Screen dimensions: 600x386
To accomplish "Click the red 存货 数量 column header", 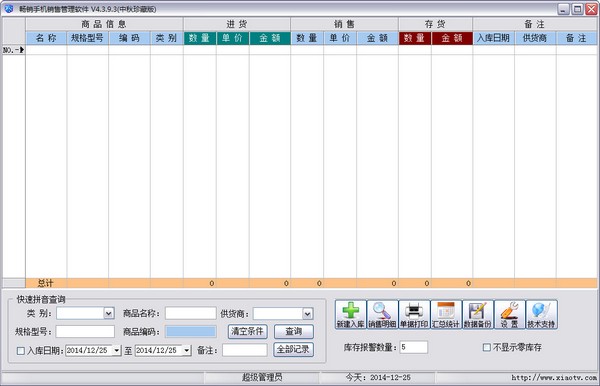I will [415, 38].
